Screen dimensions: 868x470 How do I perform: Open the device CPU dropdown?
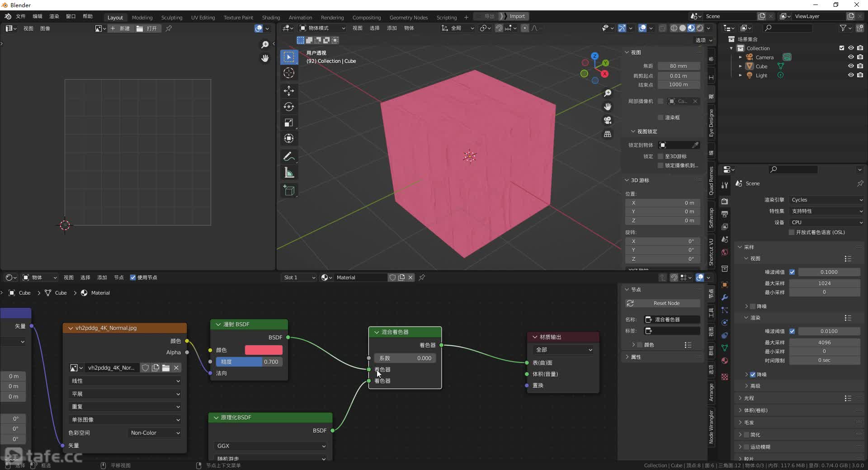tap(826, 222)
